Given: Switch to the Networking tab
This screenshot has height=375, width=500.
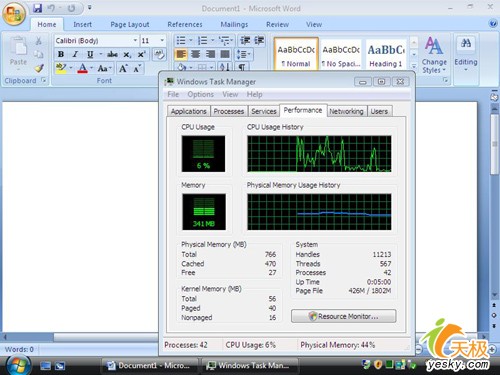Looking at the screenshot, I should coord(346,111).
